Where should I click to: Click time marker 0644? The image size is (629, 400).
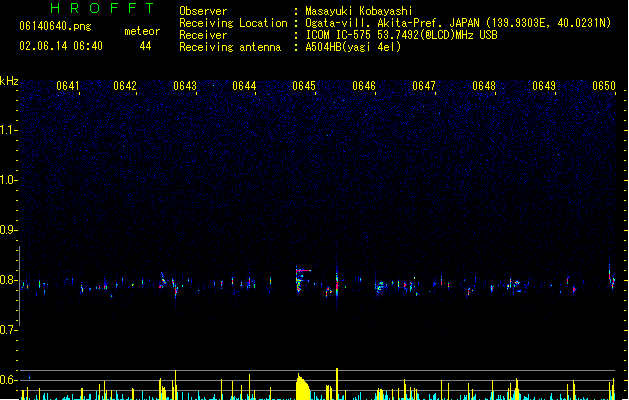[244, 86]
